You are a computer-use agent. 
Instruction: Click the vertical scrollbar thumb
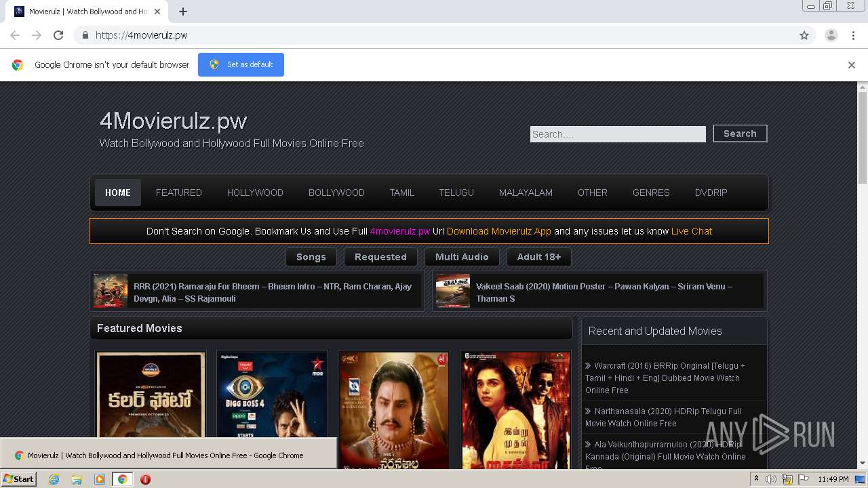click(x=863, y=138)
